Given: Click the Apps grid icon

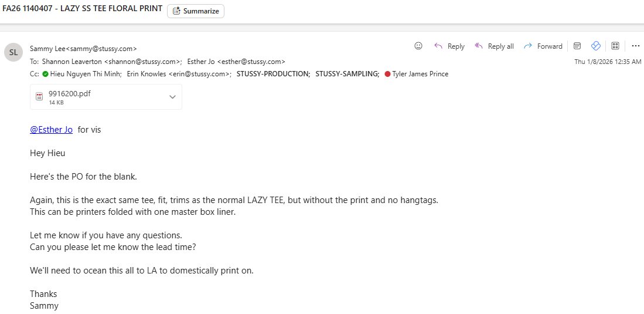Looking at the screenshot, I should (615, 46).
